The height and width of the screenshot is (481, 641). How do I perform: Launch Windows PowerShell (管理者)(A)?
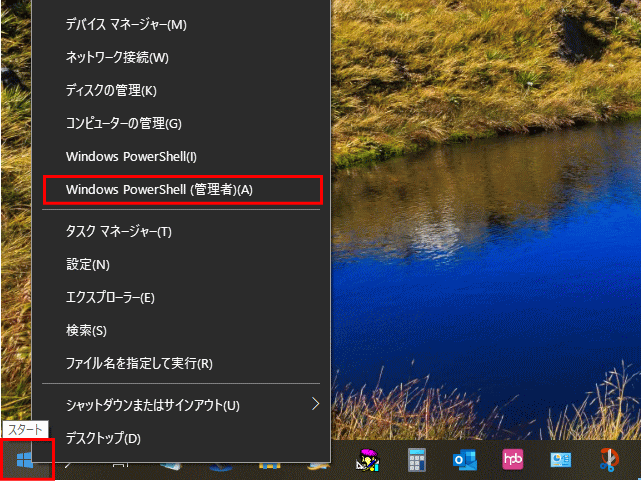point(181,190)
